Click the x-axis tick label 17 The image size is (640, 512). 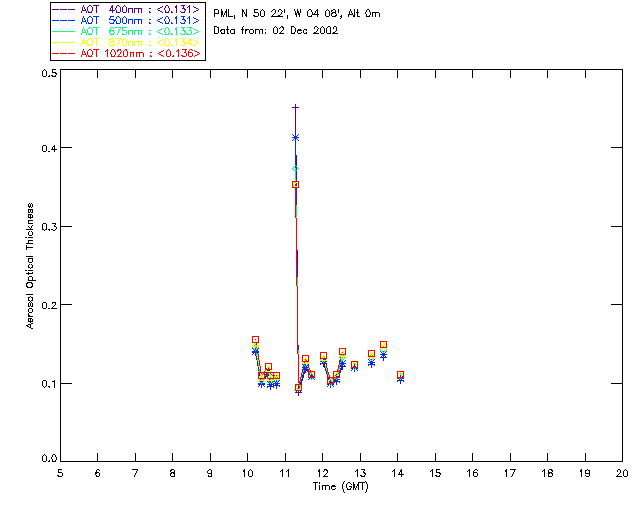coord(510,473)
